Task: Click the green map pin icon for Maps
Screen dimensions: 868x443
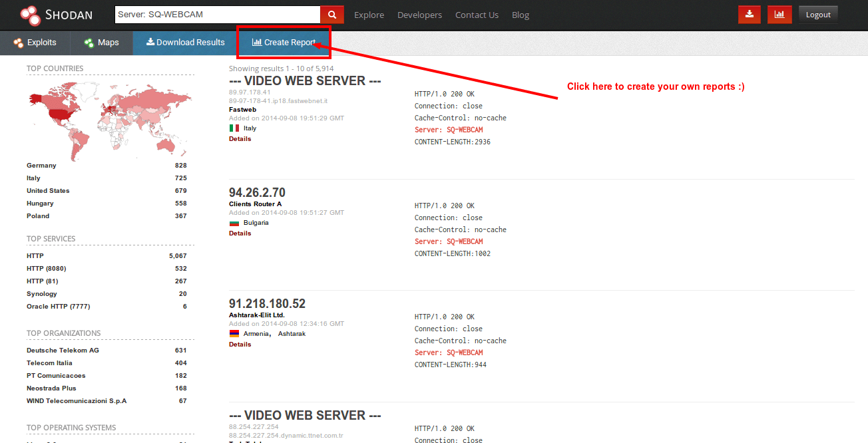Action: (89, 42)
